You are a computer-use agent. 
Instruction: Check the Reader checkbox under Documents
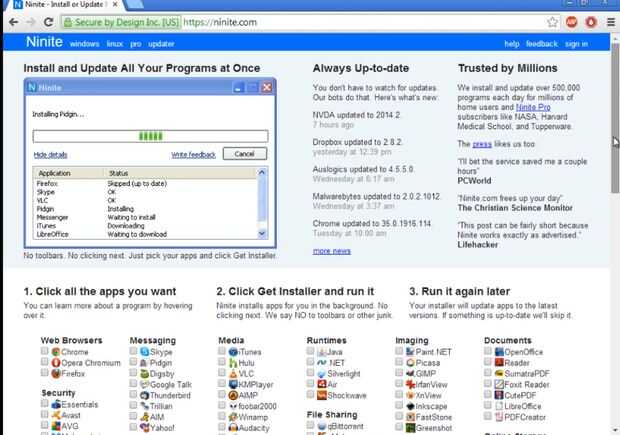point(488,362)
